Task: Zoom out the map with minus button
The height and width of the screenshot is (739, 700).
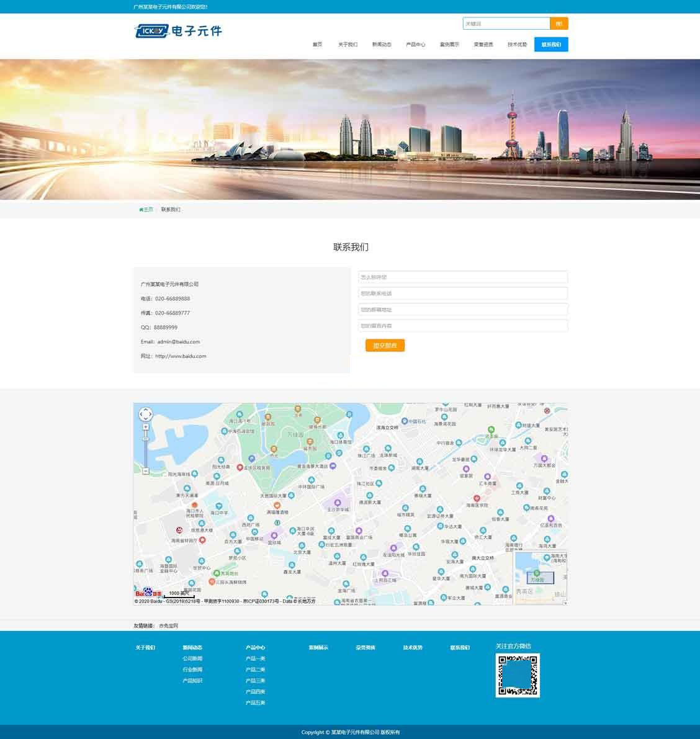Action: pyautogui.click(x=146, y=471)
